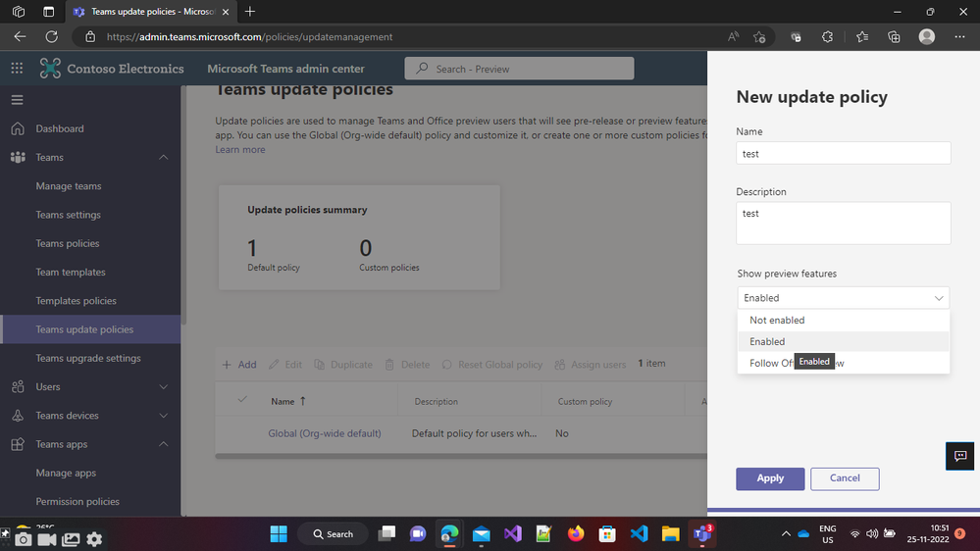Choose the Enabled option in list
Image resolution: width=980 pixels, height=551 pixels.
843,342
